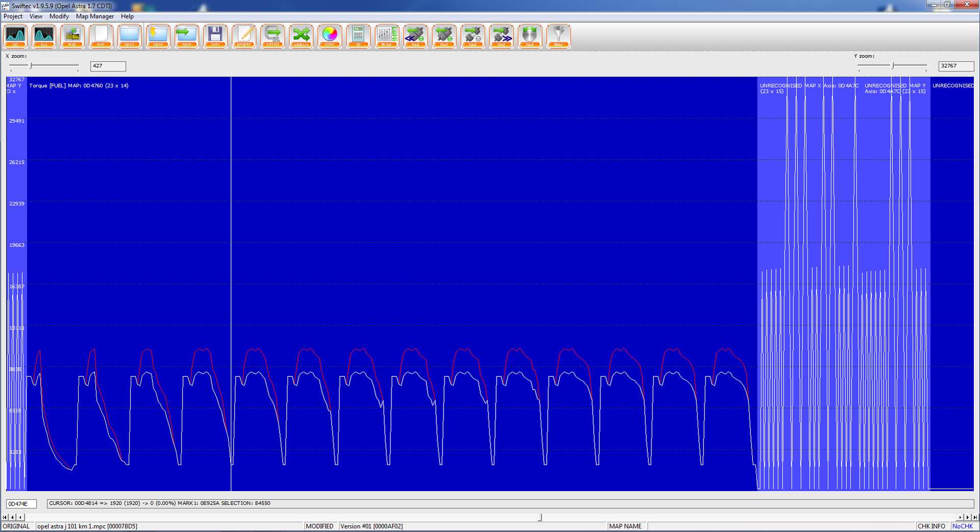980x532 pixels.
Task: Open the map view toolbar icon
Action: (72, 36)
